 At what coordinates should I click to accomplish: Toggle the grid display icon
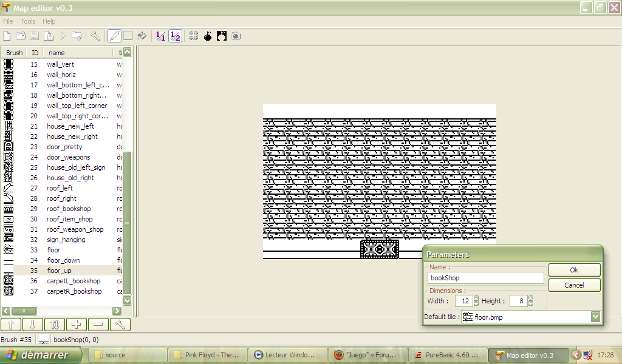[x=193, y=36]
